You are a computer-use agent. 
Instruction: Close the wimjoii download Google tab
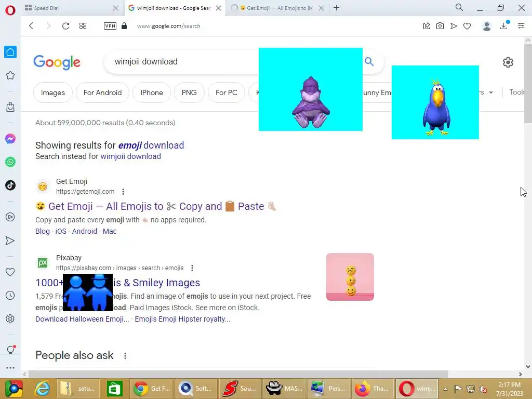click(219, 8)
